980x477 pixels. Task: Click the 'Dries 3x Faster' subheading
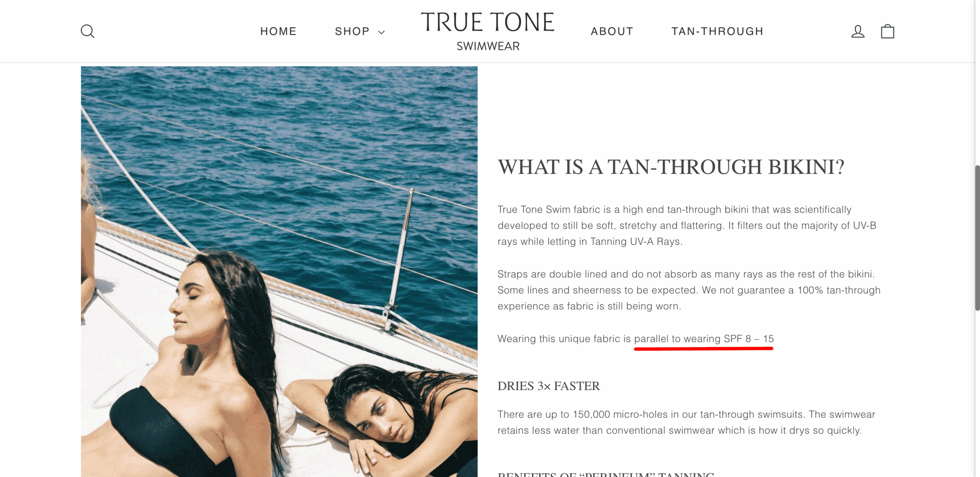549,386
